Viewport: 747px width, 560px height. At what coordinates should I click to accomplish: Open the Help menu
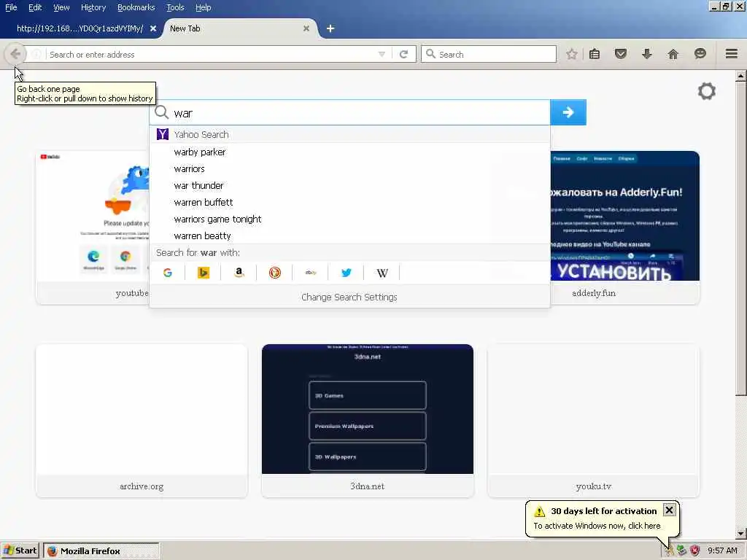click(x=203, y=7)
